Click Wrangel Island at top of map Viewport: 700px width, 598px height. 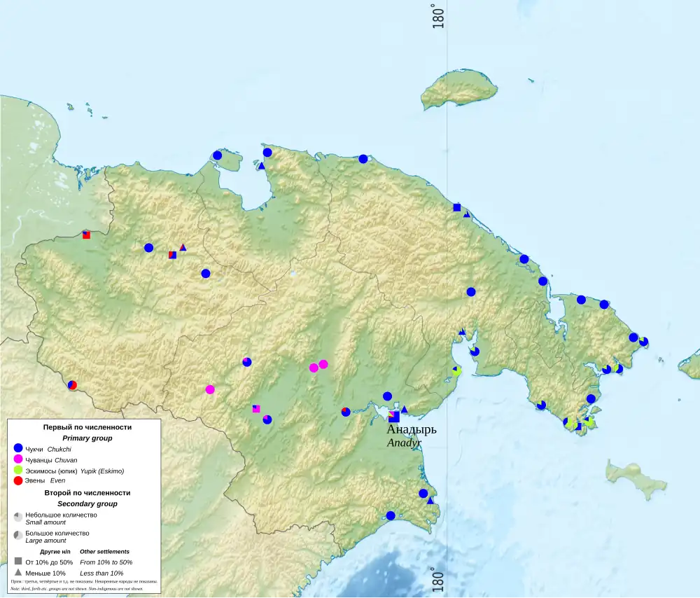coord(459,88)
